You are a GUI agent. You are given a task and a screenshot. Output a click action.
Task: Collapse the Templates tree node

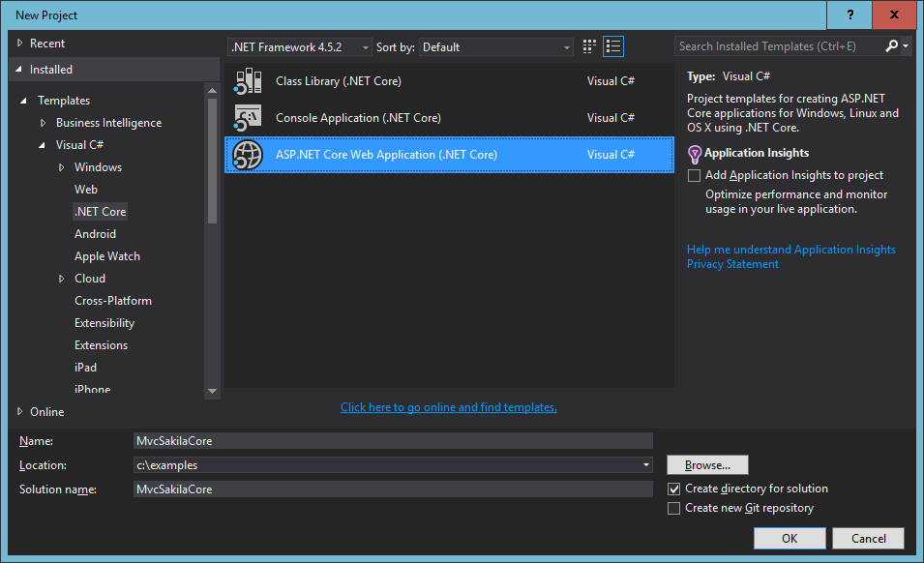[x=23, y=101]
